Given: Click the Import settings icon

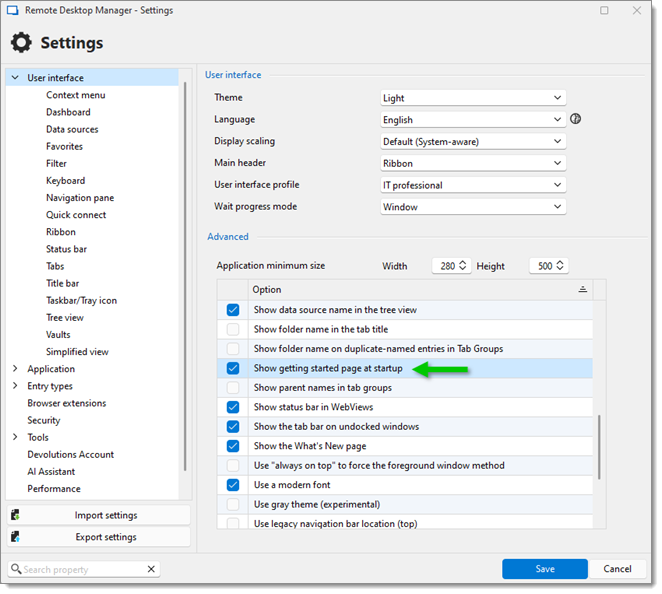Looking at the screenshot, I should [x=16, y=515].
